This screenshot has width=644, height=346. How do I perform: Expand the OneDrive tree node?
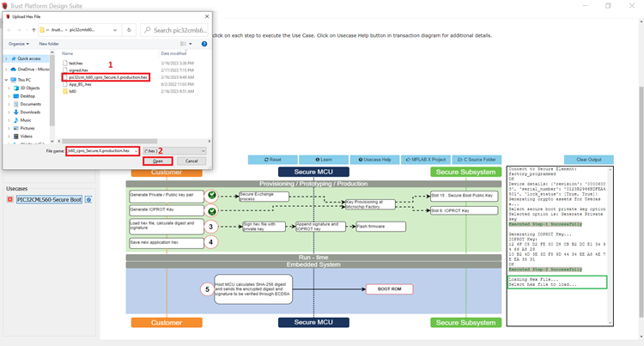click(6, 70)
